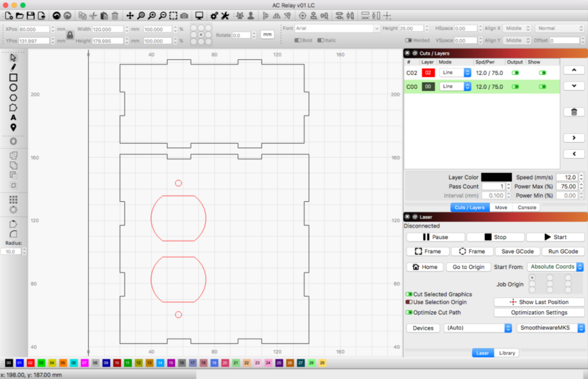Select the Ellipse drawing tool
Image resolution: width=588 pixels, height=379 pixels.
coord(13,87)
